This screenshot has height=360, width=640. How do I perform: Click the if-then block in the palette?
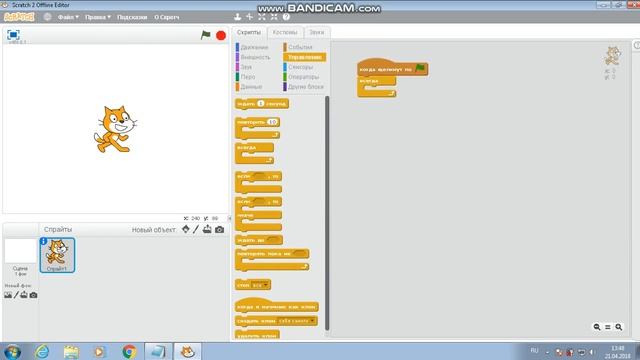point(258,182)
